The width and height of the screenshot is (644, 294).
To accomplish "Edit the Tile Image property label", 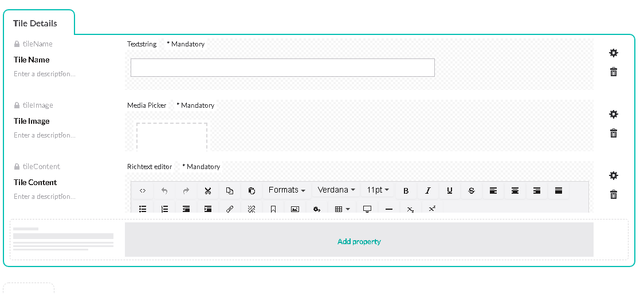I will click(32, 121).
